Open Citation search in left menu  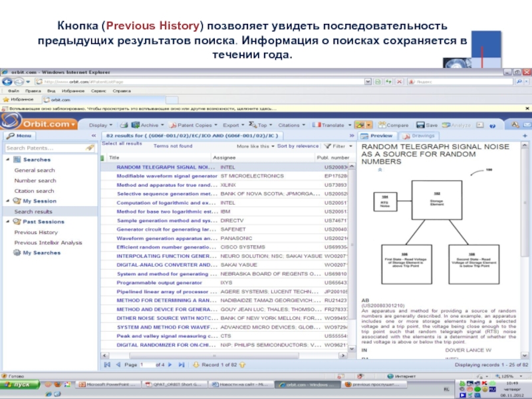[34, 191]
